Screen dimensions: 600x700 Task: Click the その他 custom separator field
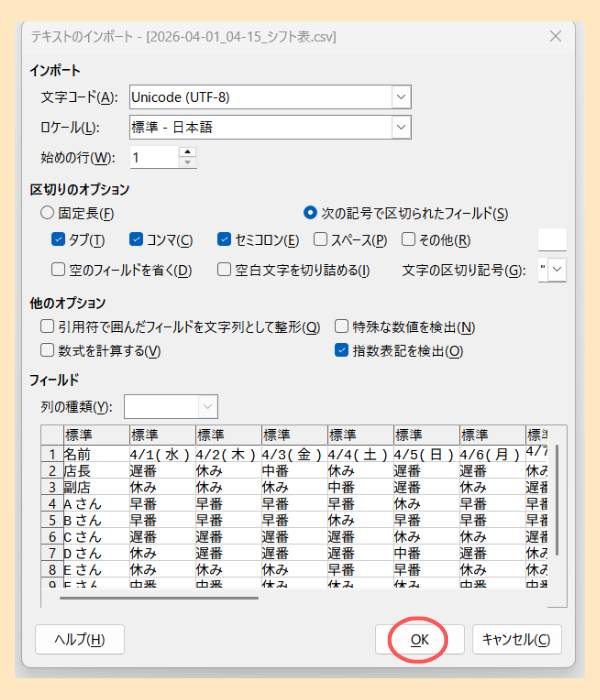552,240
